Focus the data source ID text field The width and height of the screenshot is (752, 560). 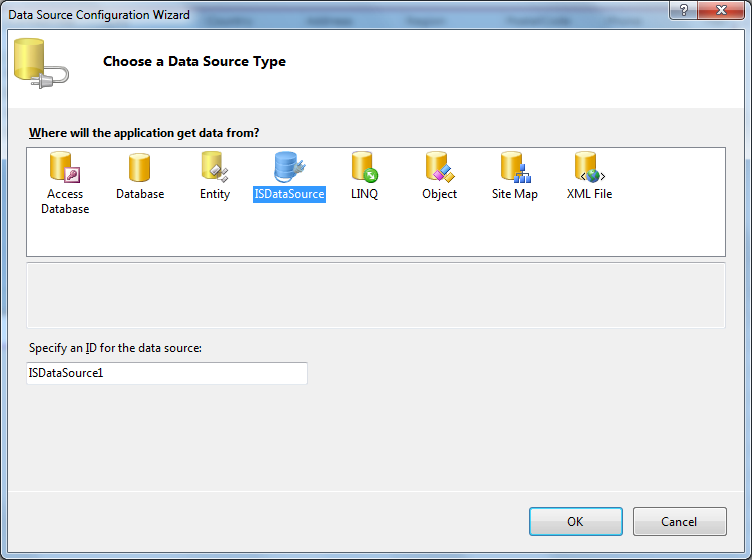click(167, 373)
